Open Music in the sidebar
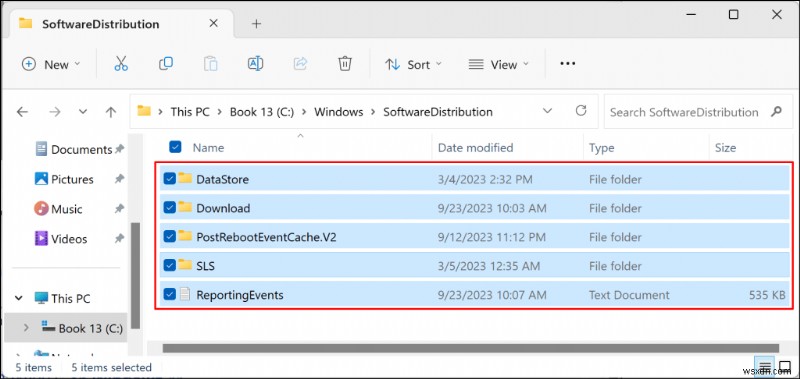This screenshot has height=379, width=800. [58, 208]
